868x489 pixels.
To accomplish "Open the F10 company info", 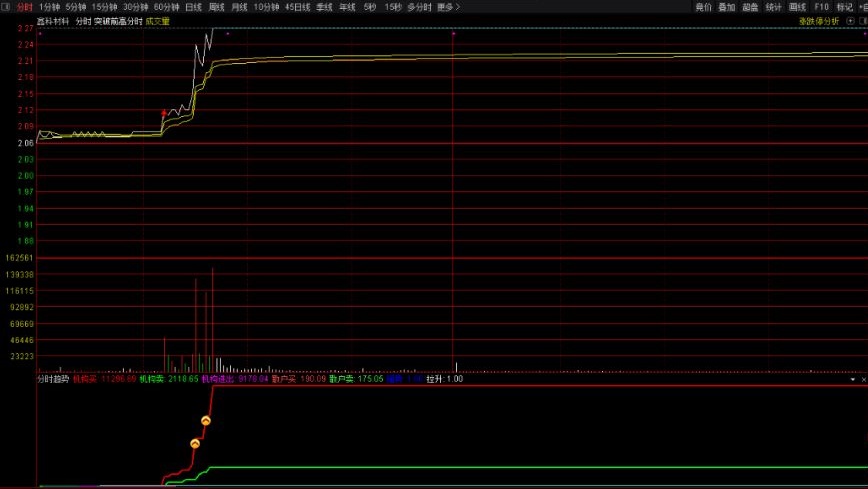I will coord(822,7).
